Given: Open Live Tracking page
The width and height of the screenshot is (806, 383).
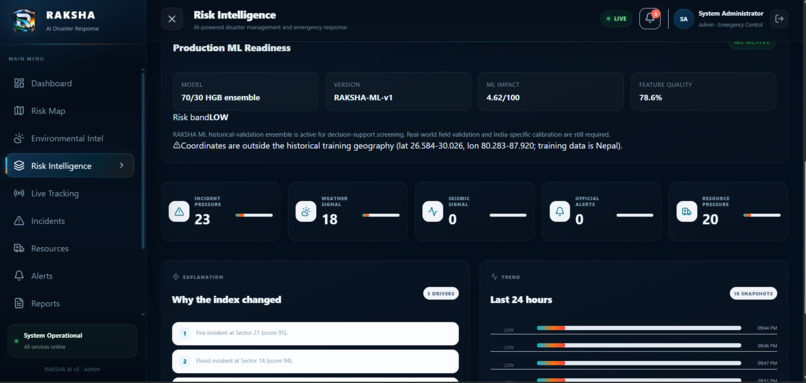Looking at the screenshot, I should click(70, 193).
